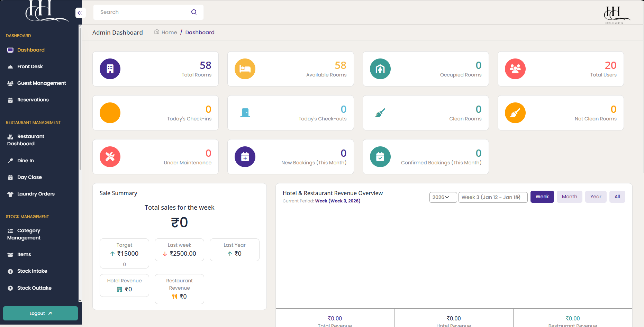644x327 pixels.
Task: Click the New Bookings calendar-plus icon
Action: pyautogui.click(x=245, y=157)
